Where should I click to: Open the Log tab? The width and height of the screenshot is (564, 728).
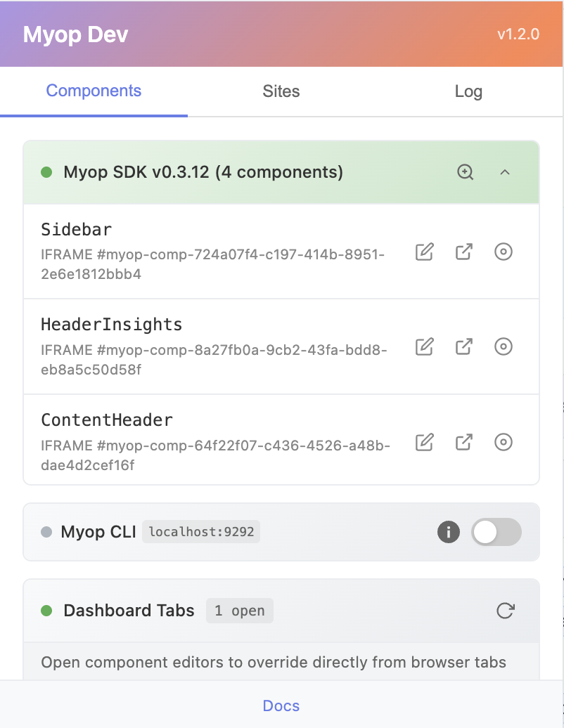click(468, 91)
